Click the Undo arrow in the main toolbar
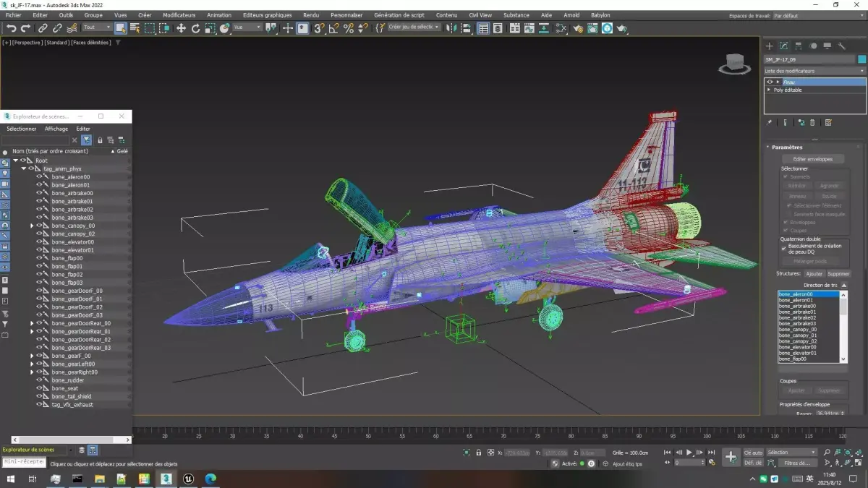 click(11, 28)
